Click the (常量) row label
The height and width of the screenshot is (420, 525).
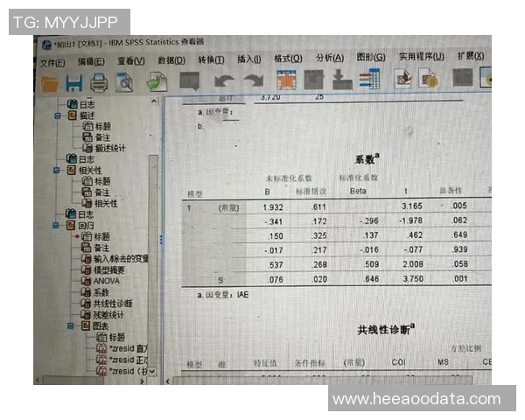pyautogui.click(x=228, y=208)
